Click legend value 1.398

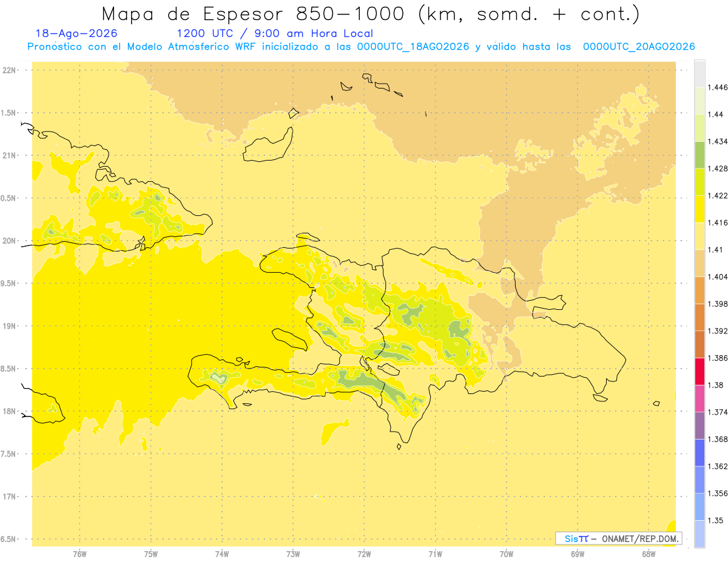[719, 304]
